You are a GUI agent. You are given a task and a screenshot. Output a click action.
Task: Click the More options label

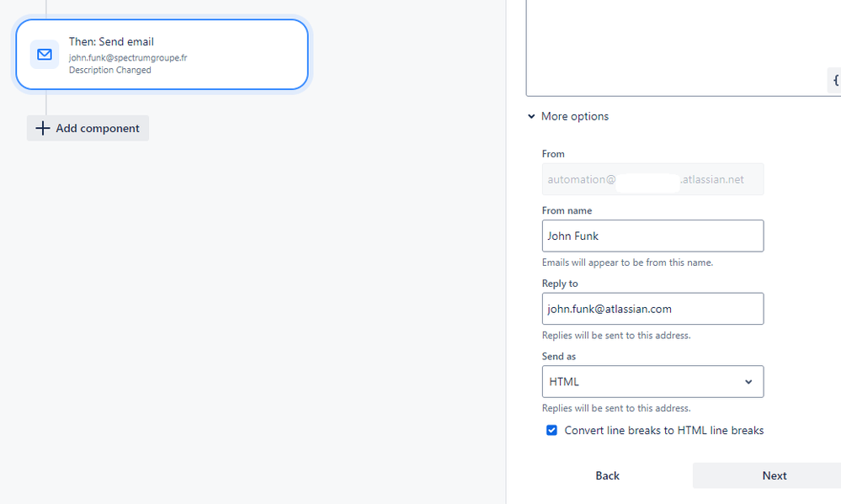(x=575, y=116)
